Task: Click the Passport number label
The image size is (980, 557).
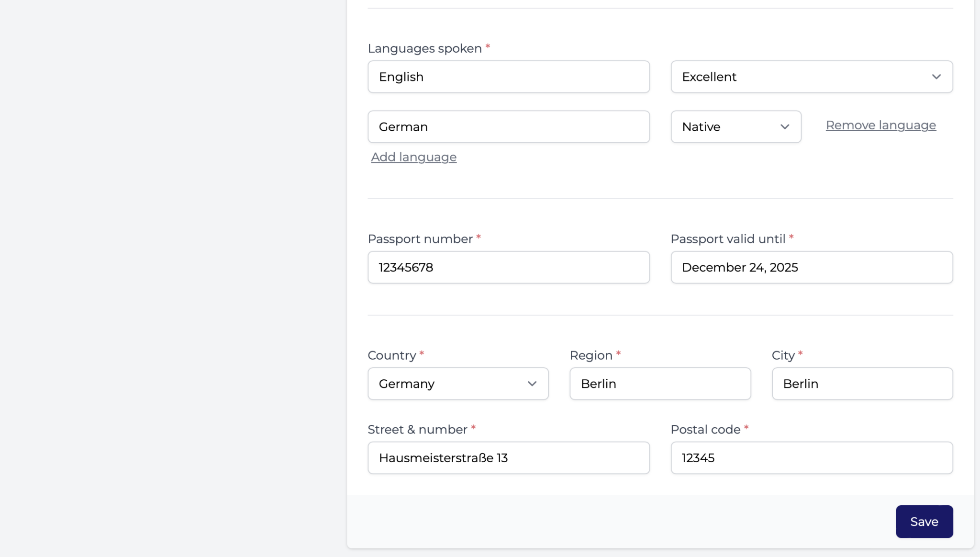Action: 420,239
